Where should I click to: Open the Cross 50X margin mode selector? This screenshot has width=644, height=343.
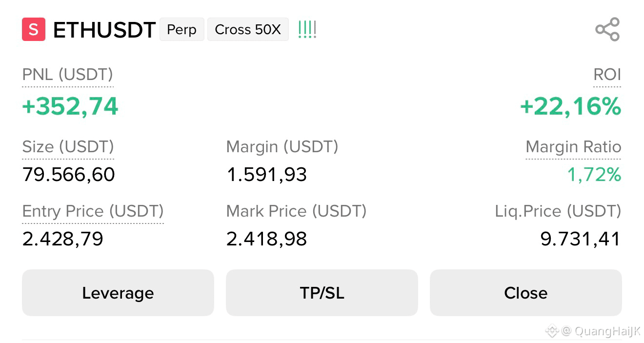248,29
